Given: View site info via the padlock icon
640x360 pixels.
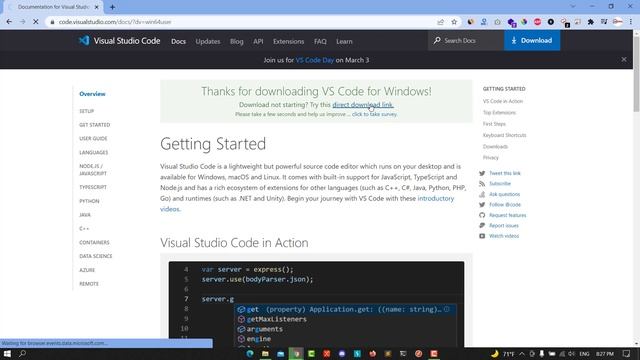Looking at the screenshot, I should coord(52,22).
